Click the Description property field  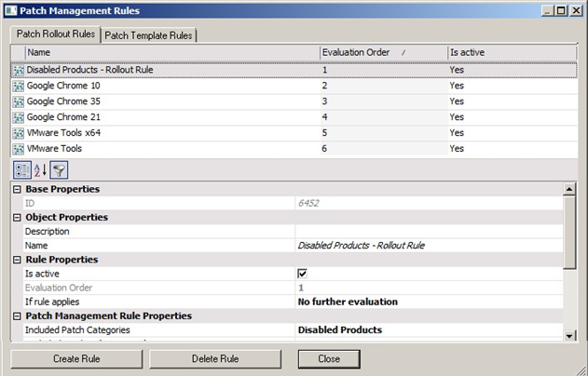click(x=429, y=232)
